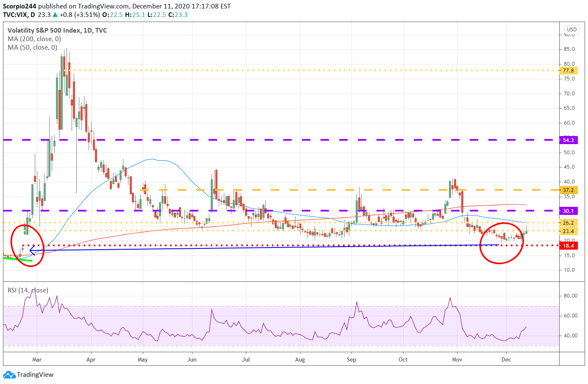Click the Sep label on the time axis
The height and width of the screenshot is (384, 588).
[x=351, y=359]
